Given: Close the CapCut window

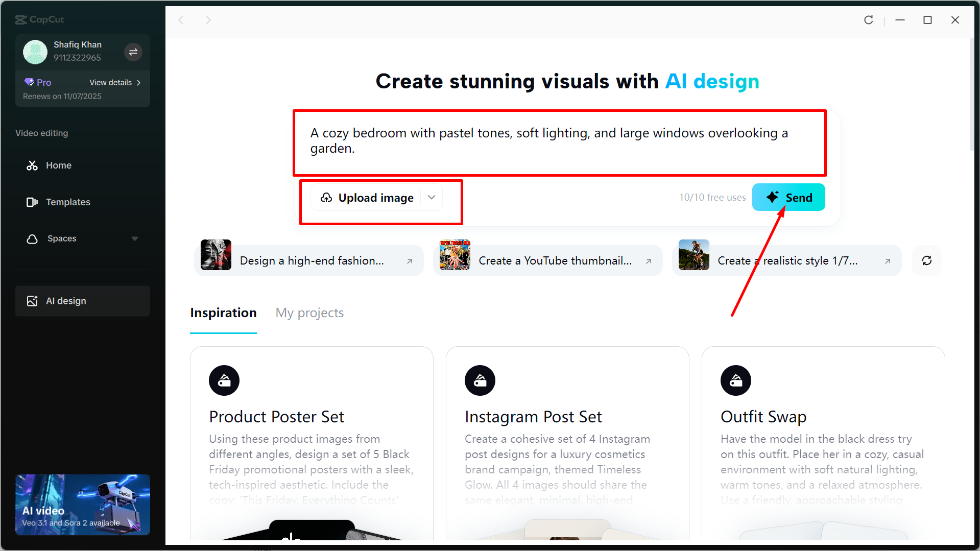Looking at the screenshot, I should click(x=955, y=20).
